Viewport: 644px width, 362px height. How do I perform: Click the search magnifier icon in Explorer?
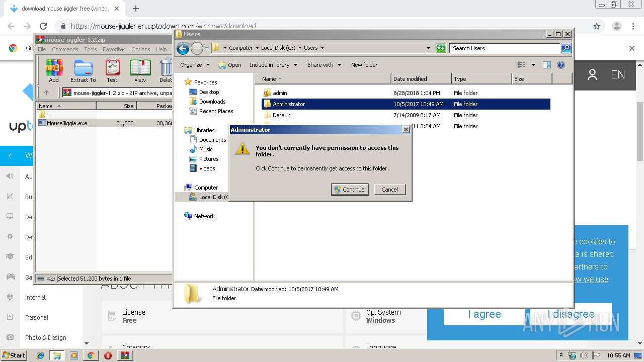pyautogui.click(x=566, y=48)
